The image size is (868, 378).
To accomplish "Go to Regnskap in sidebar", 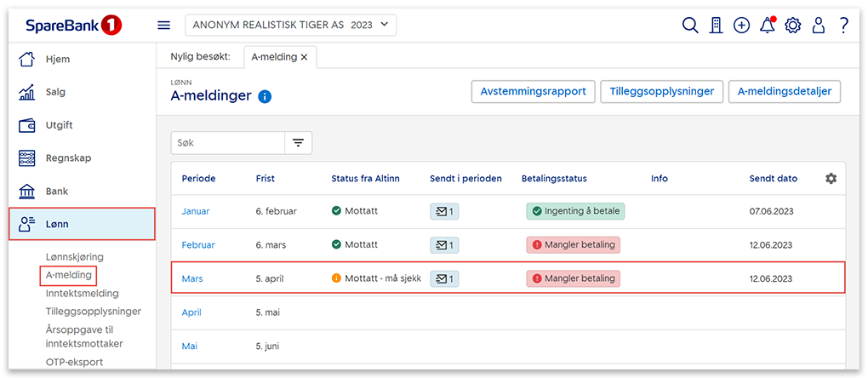I will pos(68,158).
